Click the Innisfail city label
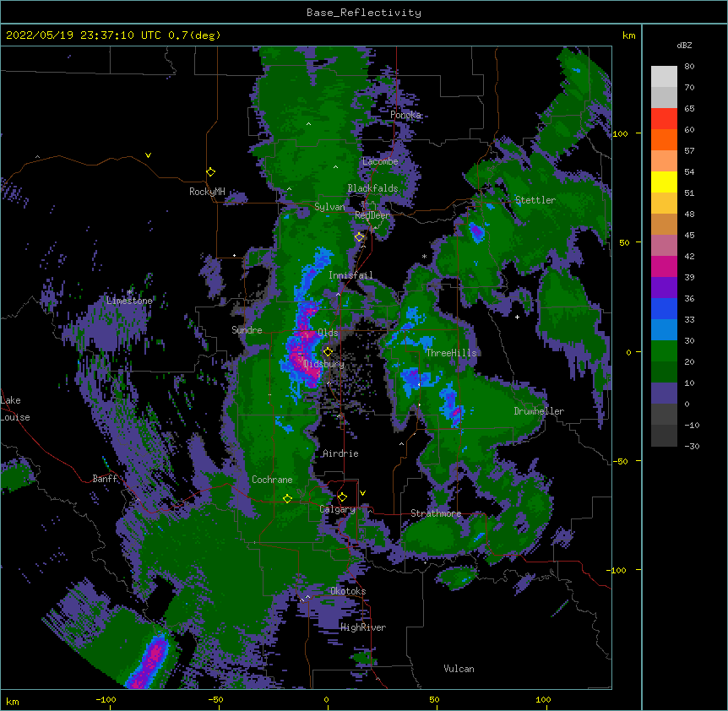Image resolution: width=728 pixels, height=711 pixels. click(x=350, y=275)
